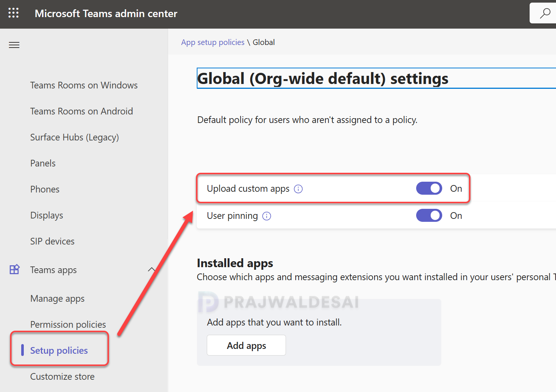
Task: Turn off User pinning toggle
Action: (x=429, y=216)
